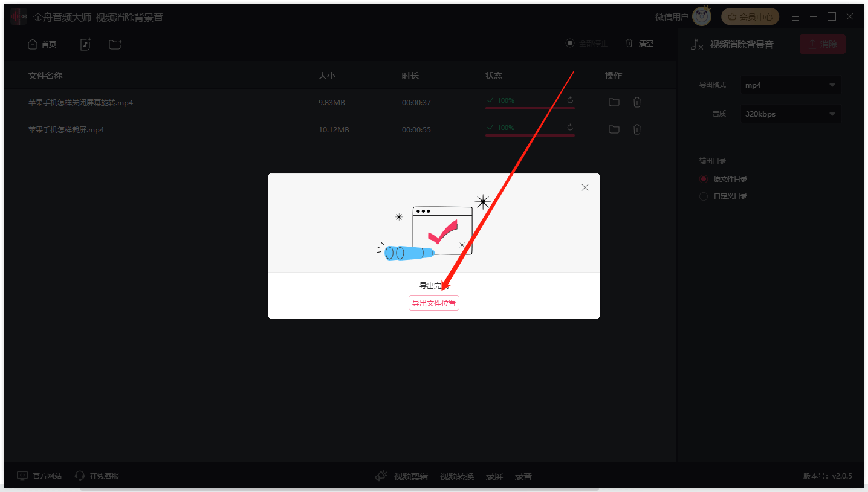Click the add folder icon in toolbar
The height and width of the screenshot is (492, 868).
[115, 44]
